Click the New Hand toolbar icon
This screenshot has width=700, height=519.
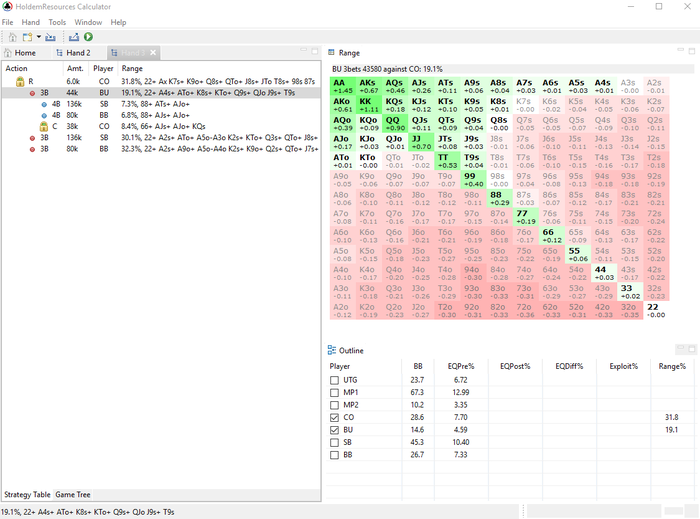pos(27,37)
